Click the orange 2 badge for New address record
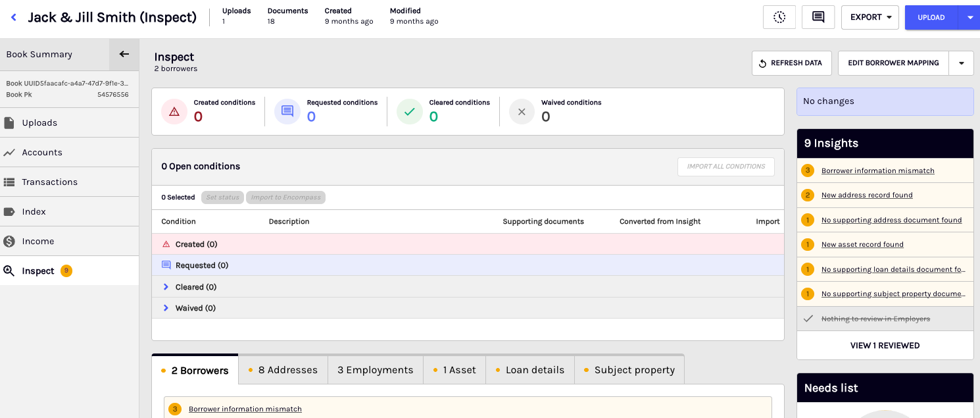 808,195
